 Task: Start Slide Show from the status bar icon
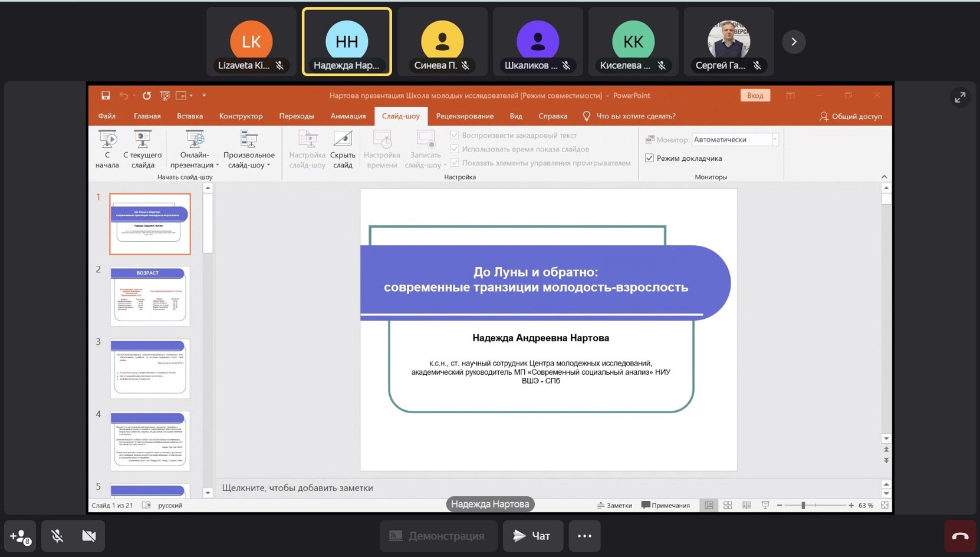(x=765, y=505)
